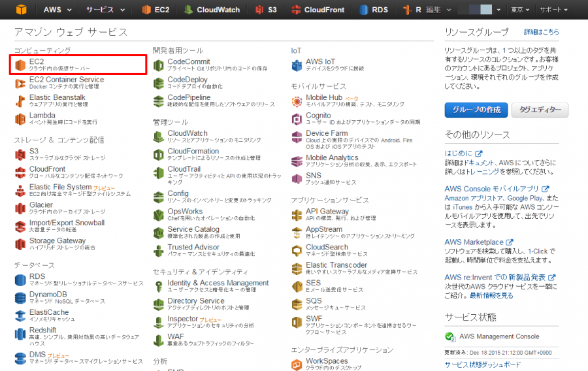Click the API Gateway icon
This screenshot has width=588, height=371.
297,215
